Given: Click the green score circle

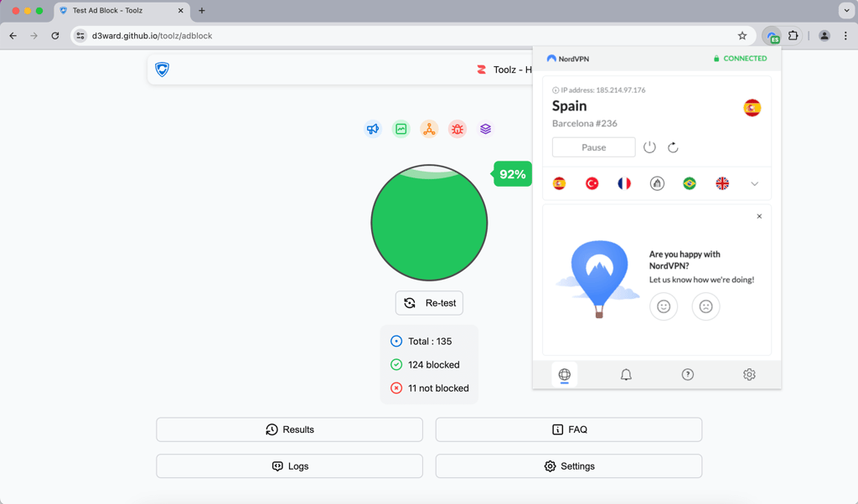Looking at the screenshot, I should (429, 223).
